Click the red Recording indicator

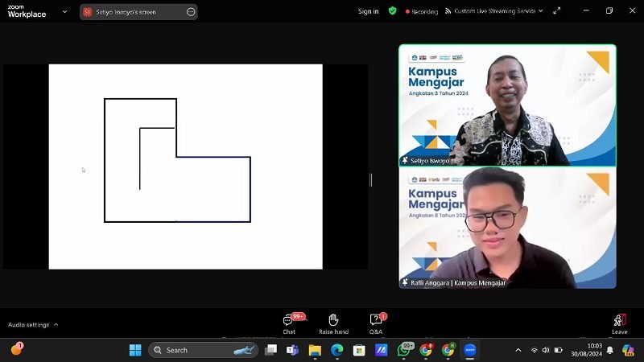tap(422, 11)
